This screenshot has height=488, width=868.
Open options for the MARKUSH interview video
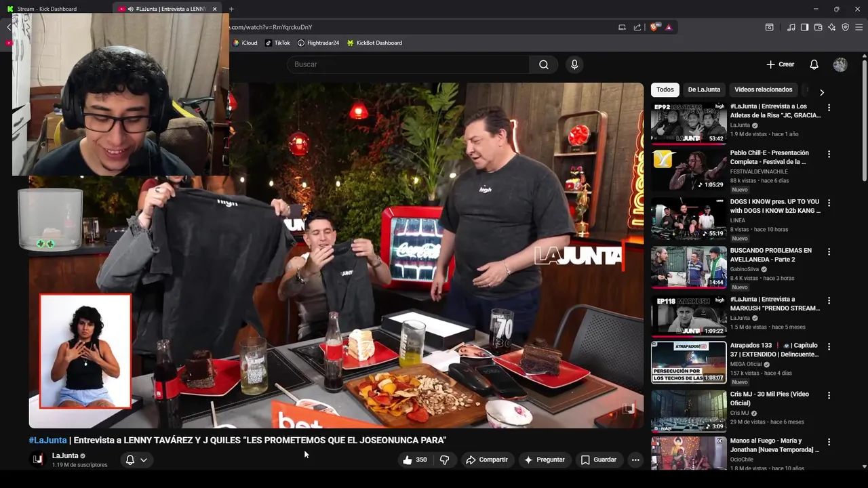[x=829, y=300]
